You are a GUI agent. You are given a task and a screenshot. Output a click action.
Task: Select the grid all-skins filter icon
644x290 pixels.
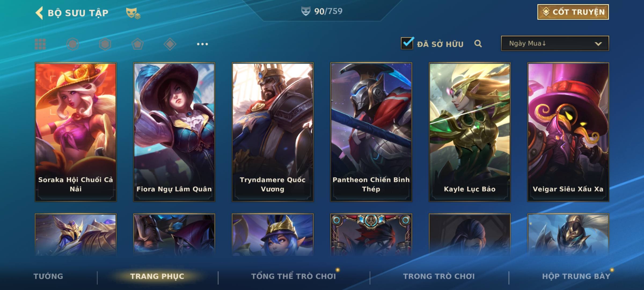coord(40,44)
